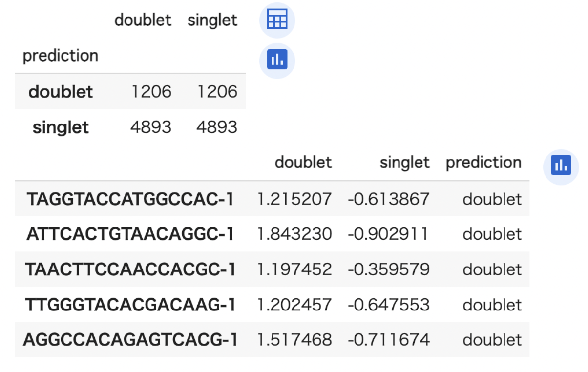
Task: Select the prediction column header in dataframe
Action: coord(483,163)
